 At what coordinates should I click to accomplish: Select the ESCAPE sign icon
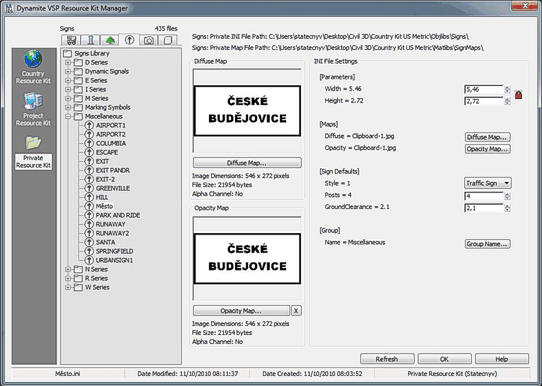coord(89,152)
